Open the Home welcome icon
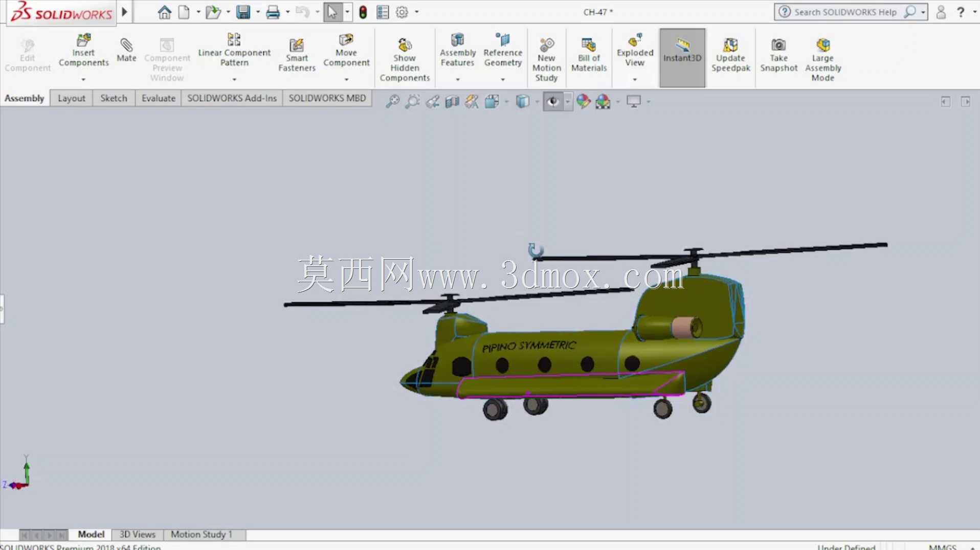 coord(164,12)
